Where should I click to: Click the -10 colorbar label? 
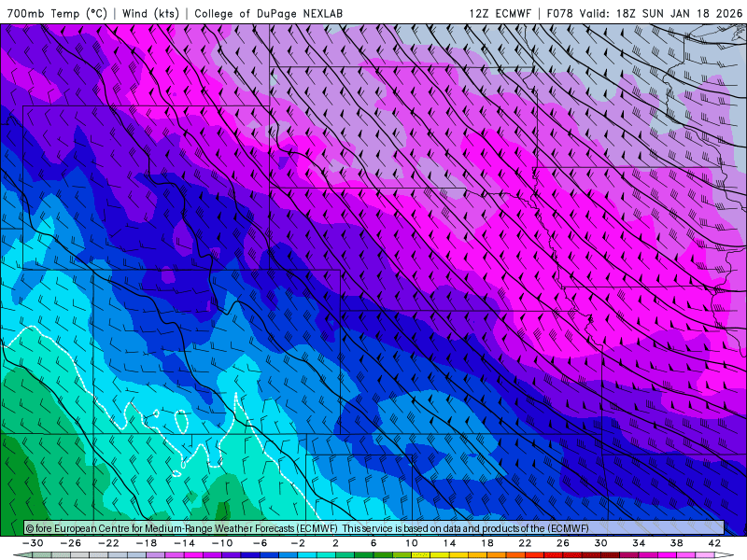pos(222,543)
